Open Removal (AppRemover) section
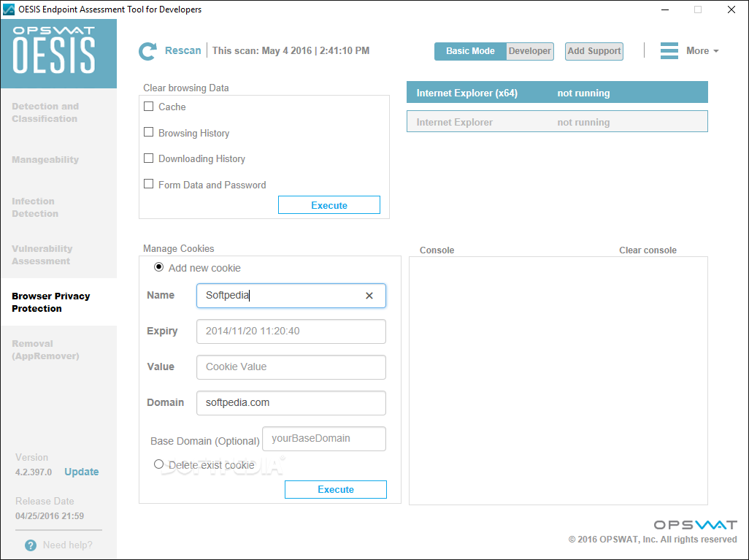This screenshot has width=749, height=560. 45,350
